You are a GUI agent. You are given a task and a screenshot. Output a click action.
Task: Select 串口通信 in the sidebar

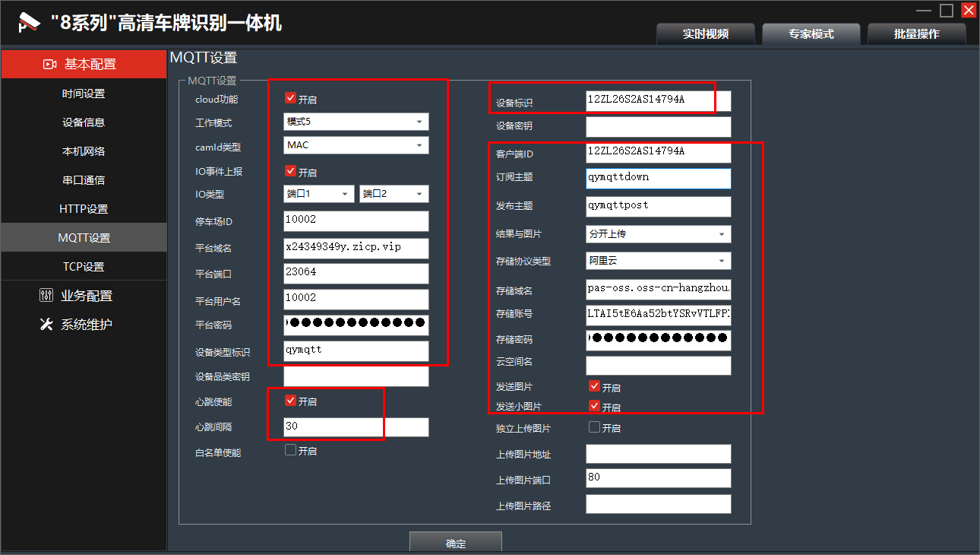point(84,180)
